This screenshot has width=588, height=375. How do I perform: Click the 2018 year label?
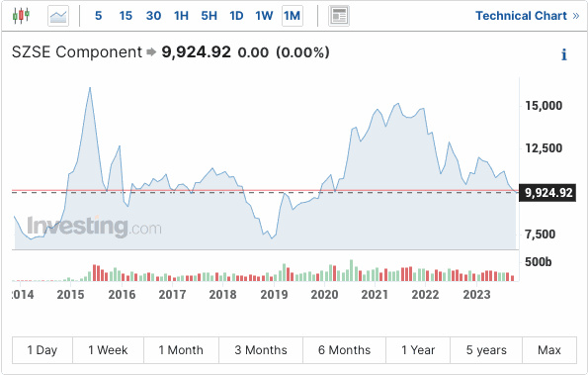[x=222, y=294]
